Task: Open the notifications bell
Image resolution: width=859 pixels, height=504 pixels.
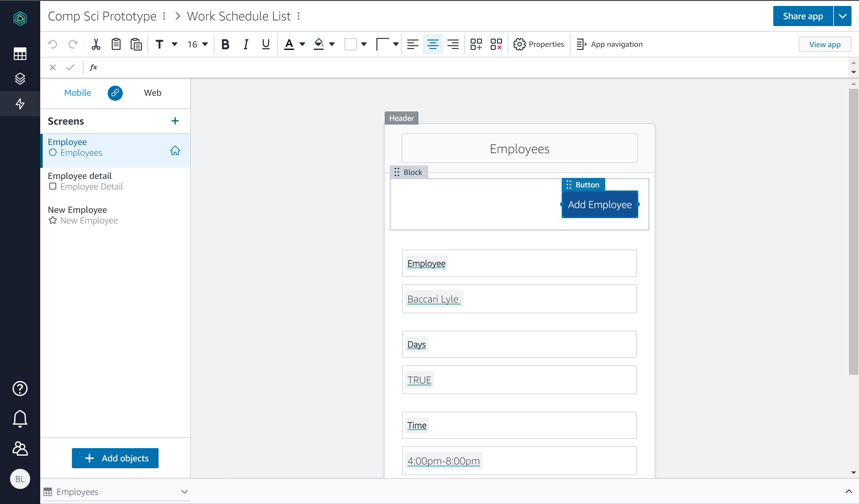Action: tap(19, 418)
